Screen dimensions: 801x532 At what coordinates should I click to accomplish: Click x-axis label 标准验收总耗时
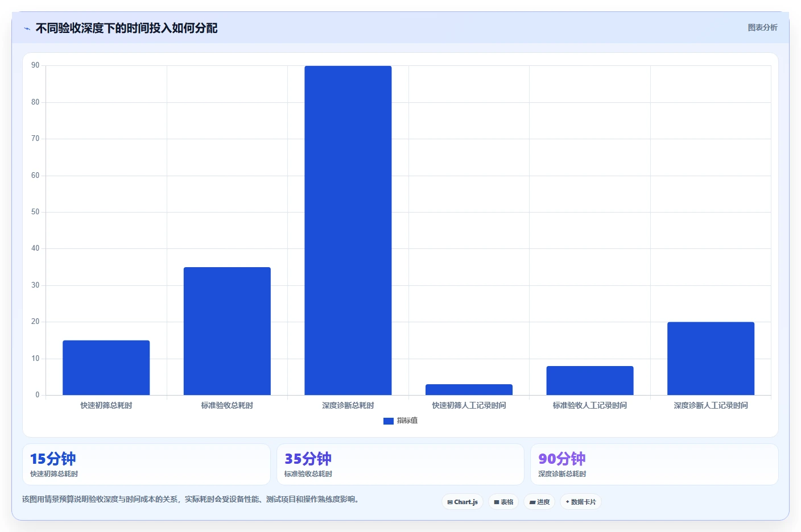coord(227,405)
